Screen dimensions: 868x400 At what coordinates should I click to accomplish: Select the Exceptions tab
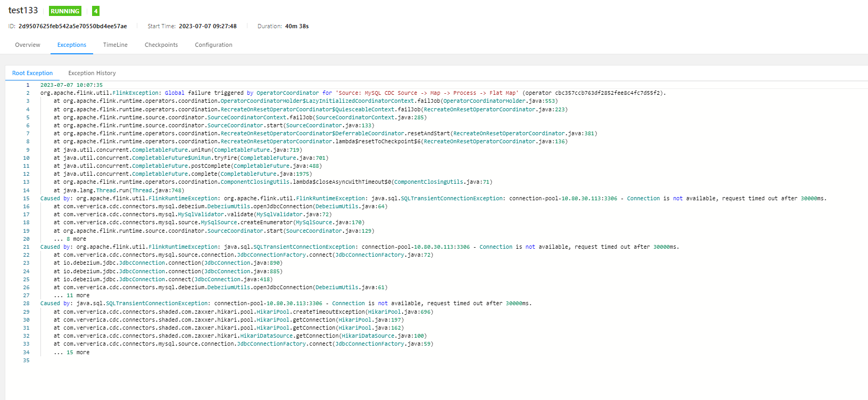click(x=72, y=45)
